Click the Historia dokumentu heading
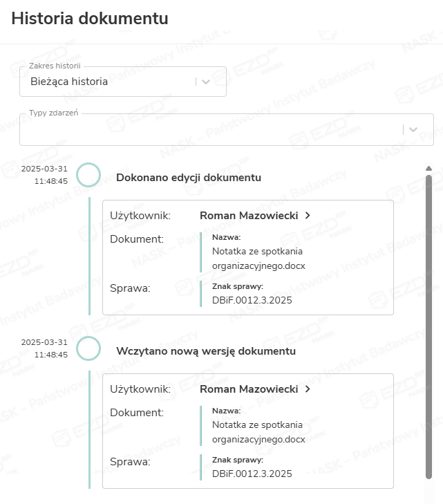 (90, 19)
